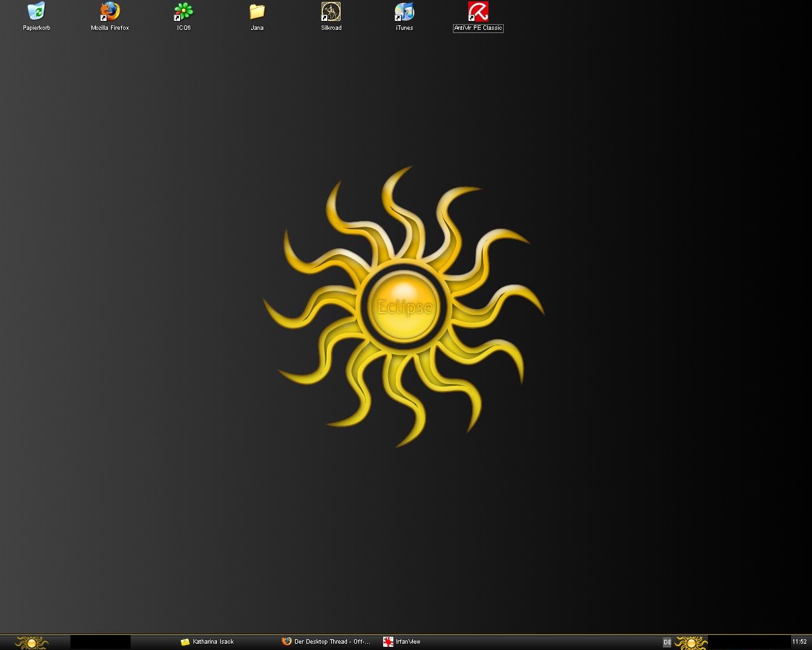Image resolution: width=812 pixels, height=650 pixels.
Task: Click the iTunes text label
Action: (404, 28)
